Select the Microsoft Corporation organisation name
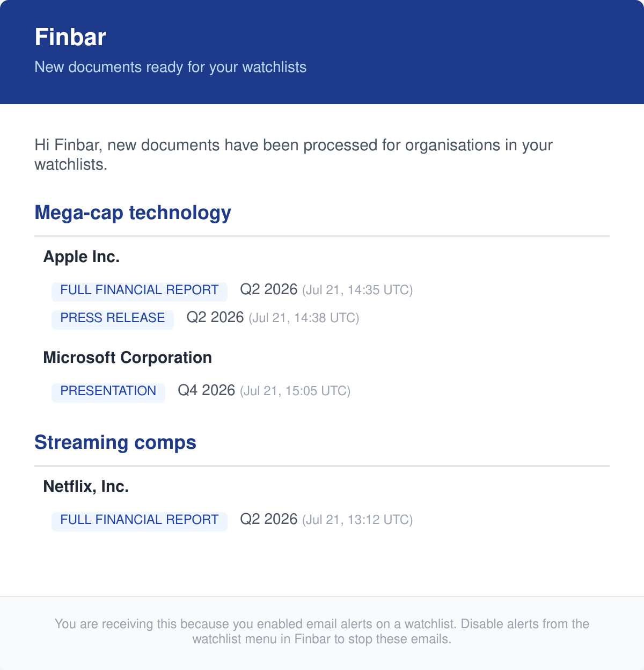 (128, 358)
